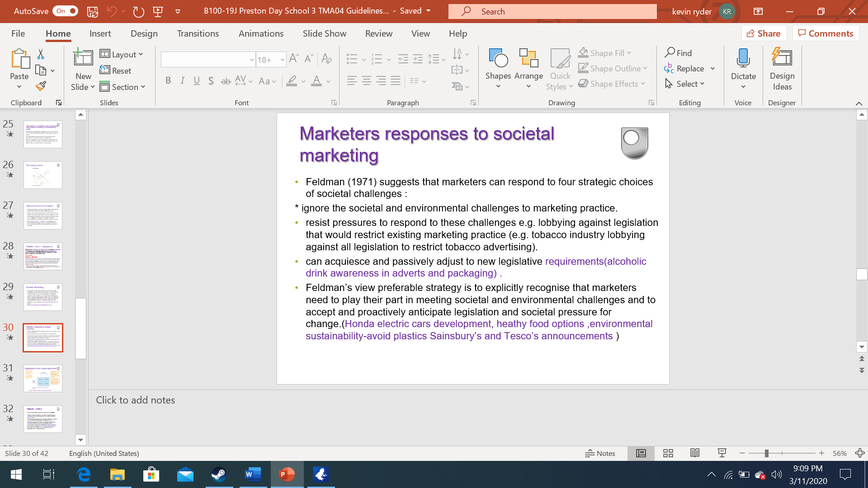Open PowerPoint from the taskbar

[x=287, y=474]
